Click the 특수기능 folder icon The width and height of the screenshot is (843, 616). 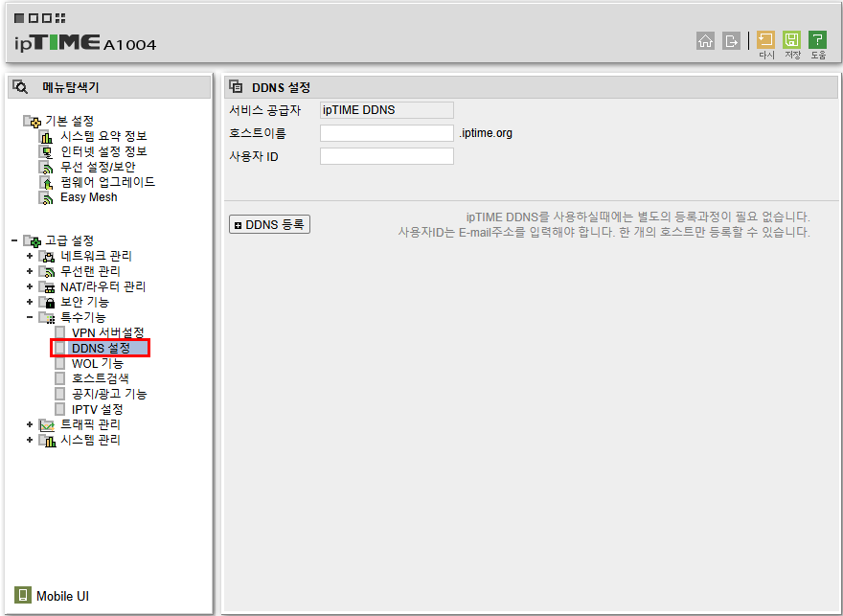point(47,318)
